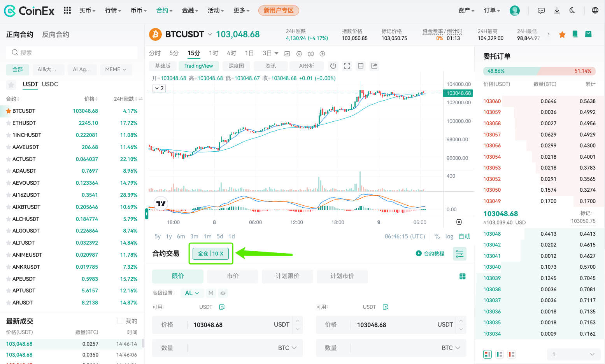The image size is (605, 364).
Task: Check the 我的 checkbox in recent trades
Action: (x=120, y=321)
